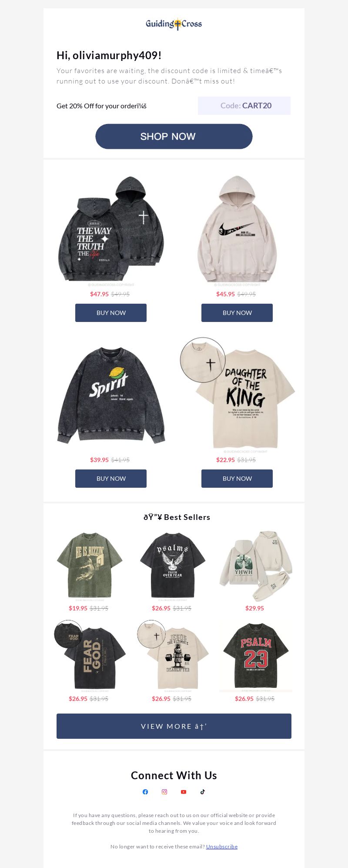Open the He Is Rizzin green tee

coord(90,566)
